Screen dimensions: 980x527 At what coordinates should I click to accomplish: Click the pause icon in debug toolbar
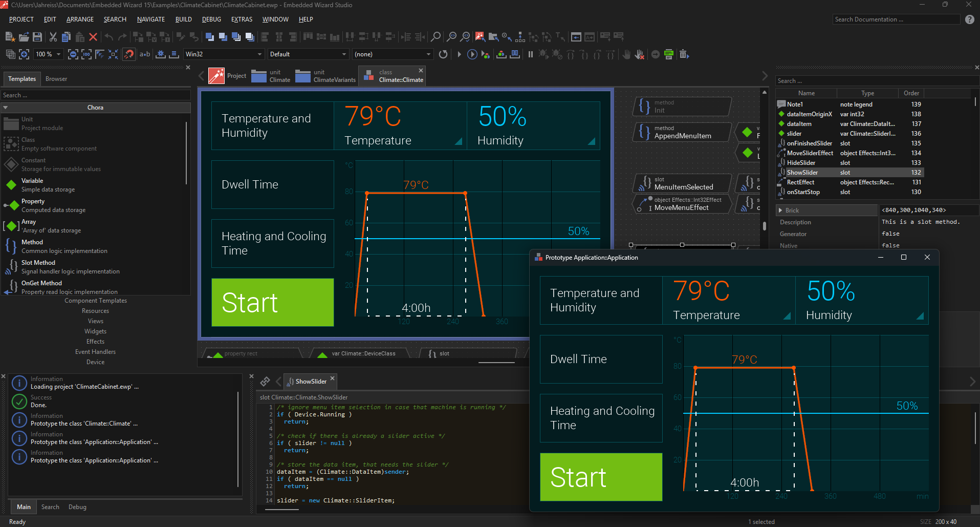531,54
